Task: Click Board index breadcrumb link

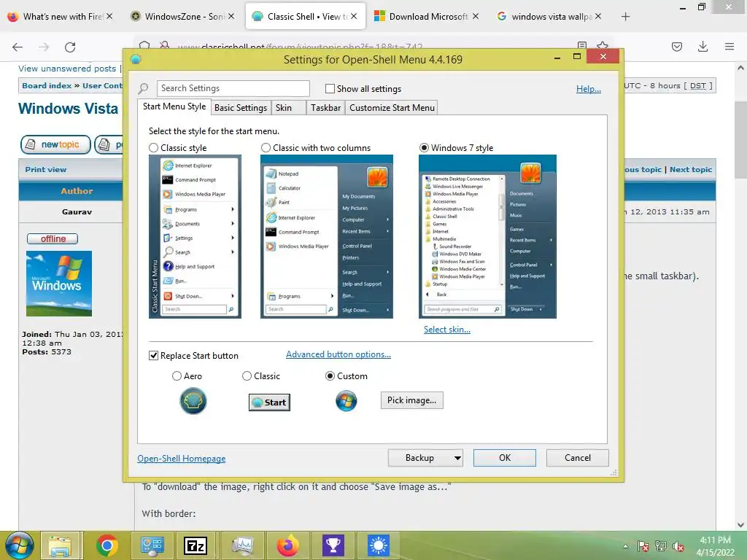Action: coord(47,86)
